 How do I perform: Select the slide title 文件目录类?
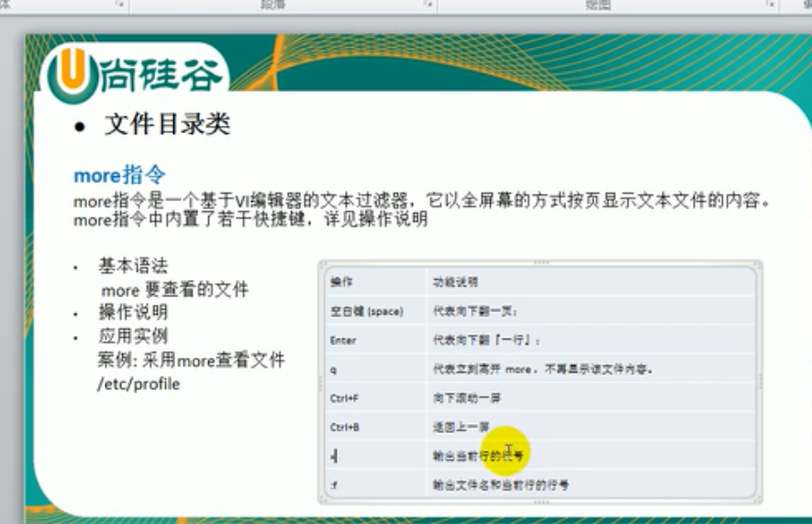[167, 125]
